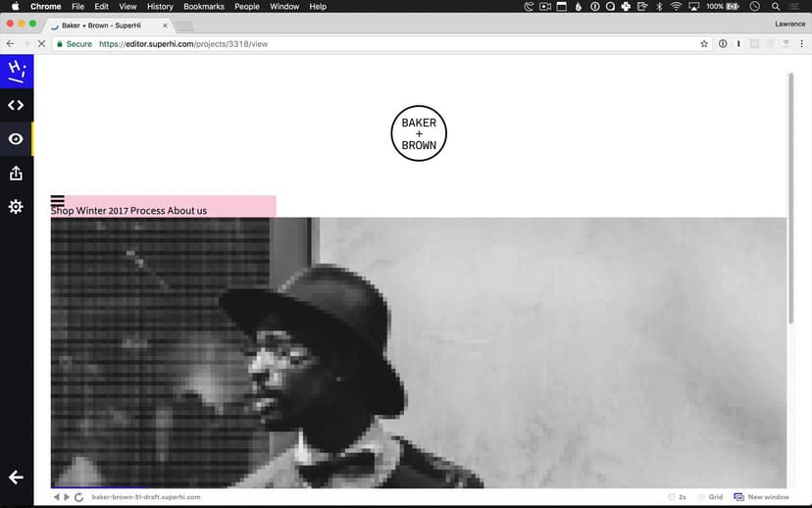Toggle the 2x preview option
The image size is (812, 508).
[x=677, y=497]
